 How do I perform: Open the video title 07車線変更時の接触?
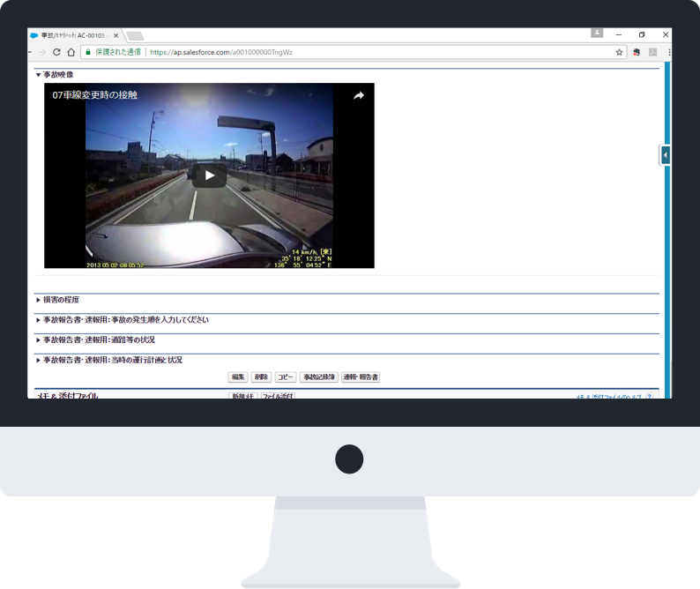94,95
